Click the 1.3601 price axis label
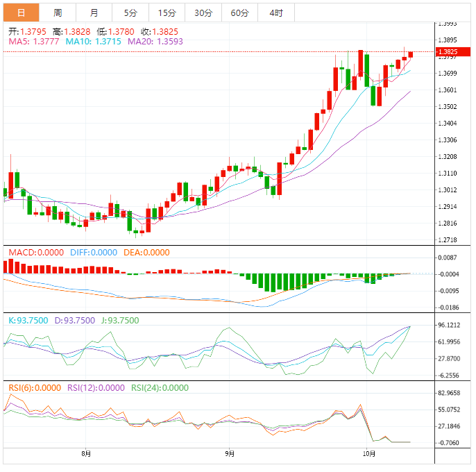 [x=448, y=90]
